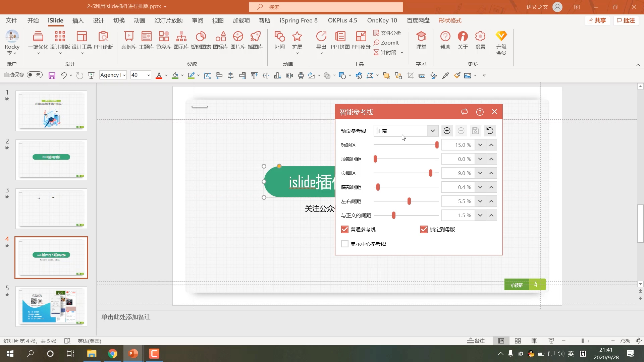Click 智能图表 icon in resources
The height and width of the screenshot is (362, 644).
(201, 40)
